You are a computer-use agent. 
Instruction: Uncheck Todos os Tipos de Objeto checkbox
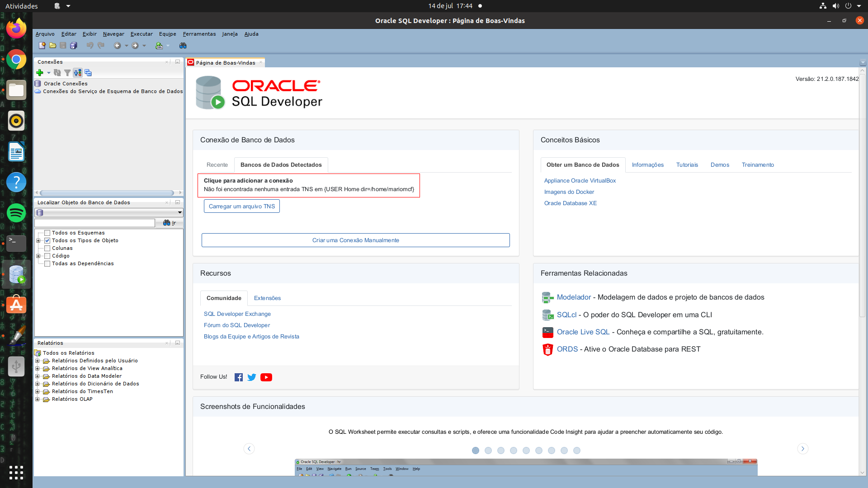click(47, 241)
